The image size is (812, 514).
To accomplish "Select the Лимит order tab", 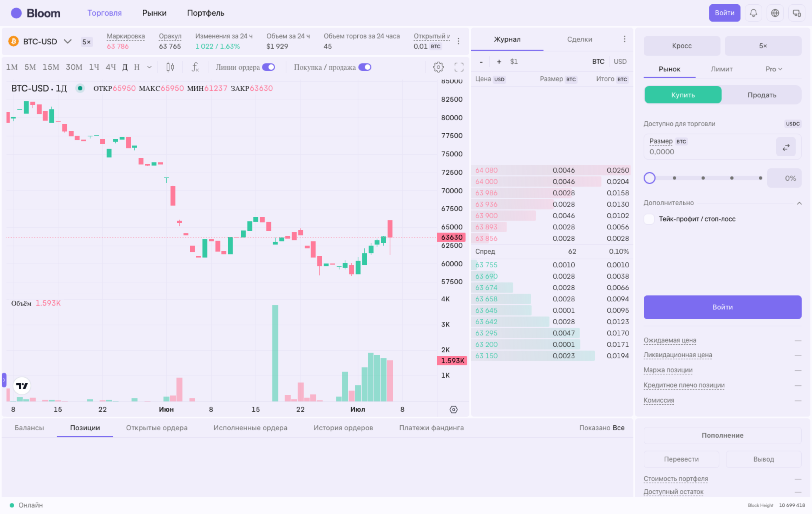I will click(722, 69).
